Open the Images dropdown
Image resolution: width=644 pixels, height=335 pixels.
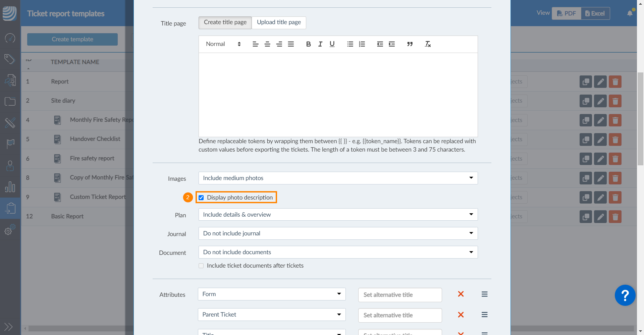(x=338, y=178)
